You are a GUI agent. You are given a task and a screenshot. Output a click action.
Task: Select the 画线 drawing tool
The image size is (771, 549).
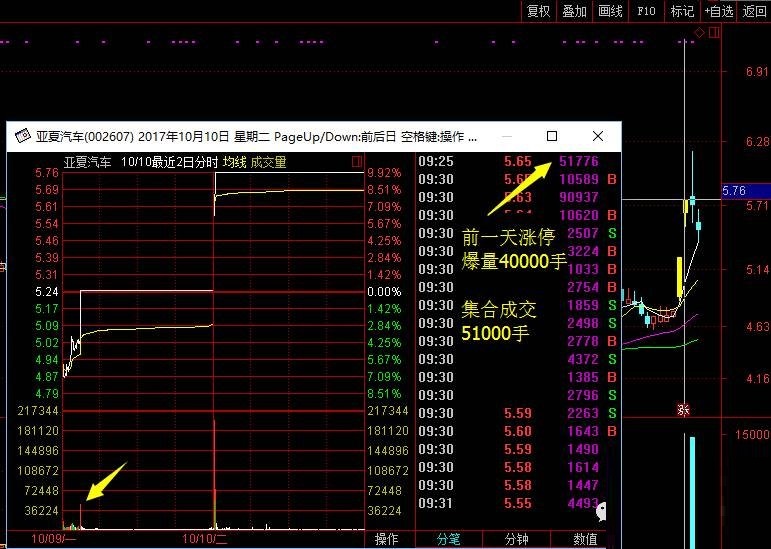tap(610, 11)
